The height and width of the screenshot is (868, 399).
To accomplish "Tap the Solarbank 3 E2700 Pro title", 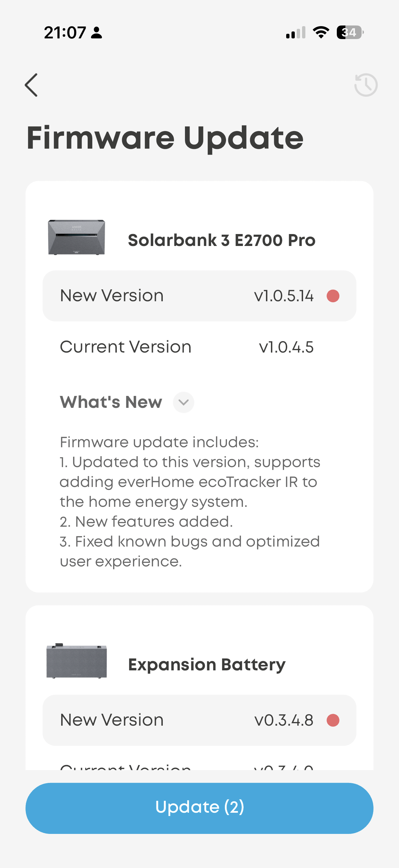I will [x=222, y=240].
